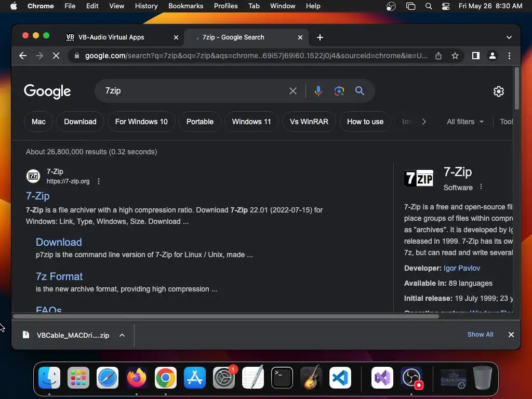Close the downloads bar
532x399 pixels.
point(511,335)
